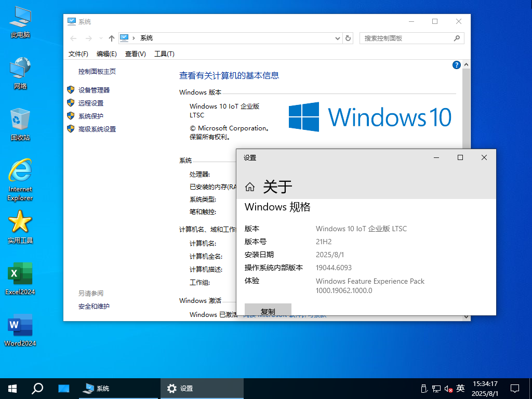This screenshot has height=399, width=532.
Task: Click the USB safely remove tray icon
Action: click(x=423, y=389)
